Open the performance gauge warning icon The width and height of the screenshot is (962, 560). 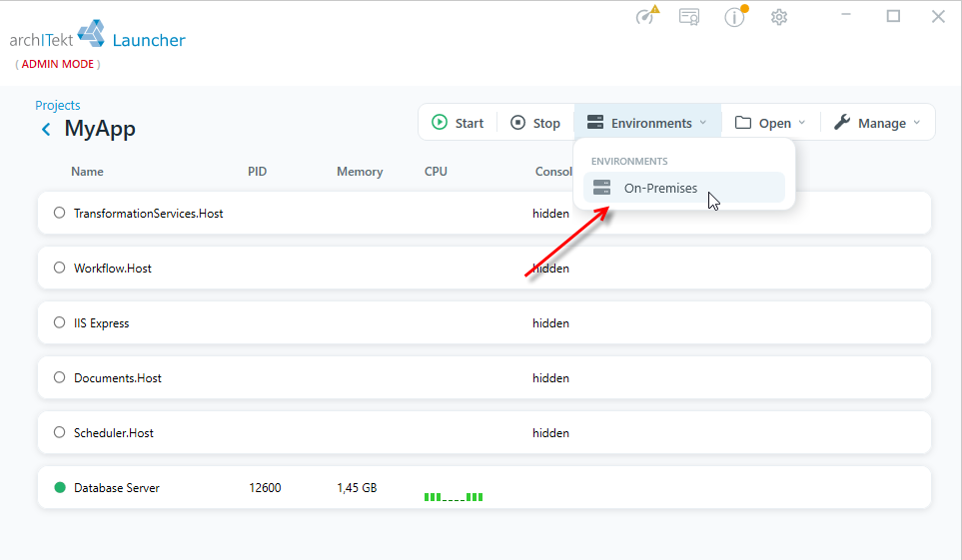click(x=647, y=15)
